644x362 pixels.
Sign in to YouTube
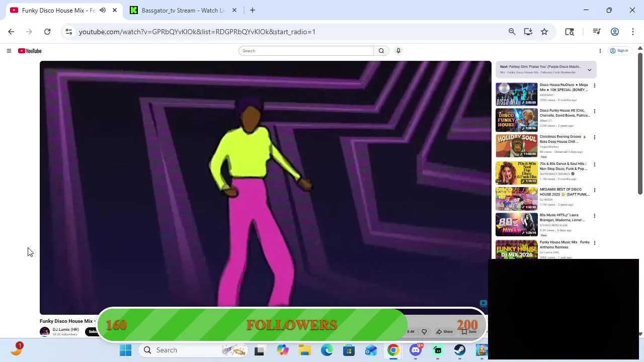tap(619, 51)
